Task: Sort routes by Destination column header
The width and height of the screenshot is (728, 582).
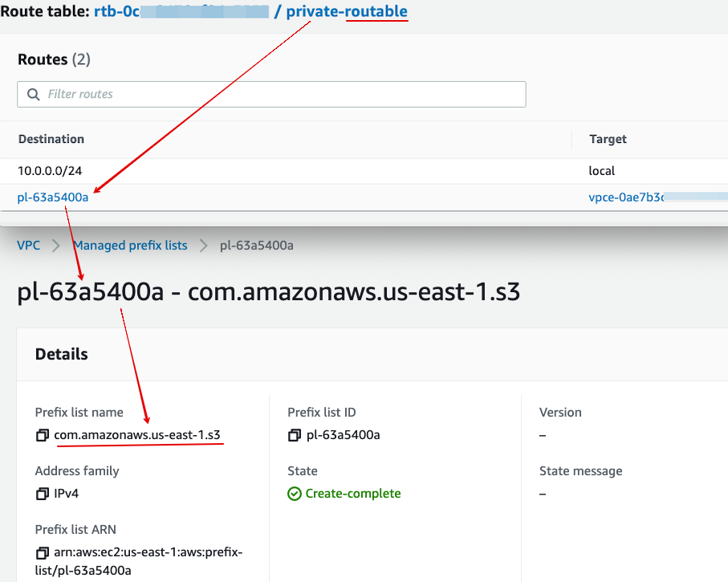Action: point(51,139)
